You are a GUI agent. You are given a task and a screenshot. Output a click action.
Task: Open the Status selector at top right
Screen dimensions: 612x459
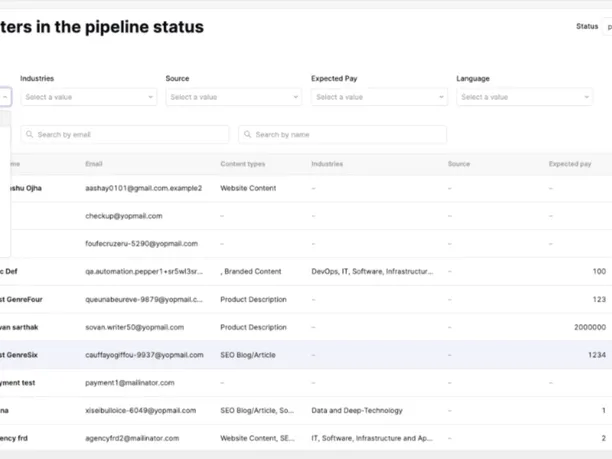pos(608,27)
